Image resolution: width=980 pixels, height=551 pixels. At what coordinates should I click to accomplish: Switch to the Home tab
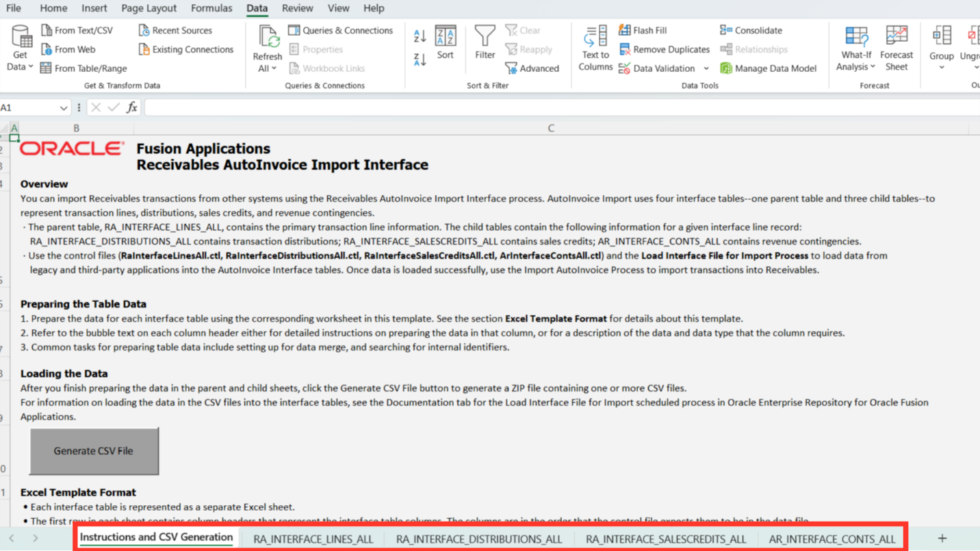[x=53, y=8]
